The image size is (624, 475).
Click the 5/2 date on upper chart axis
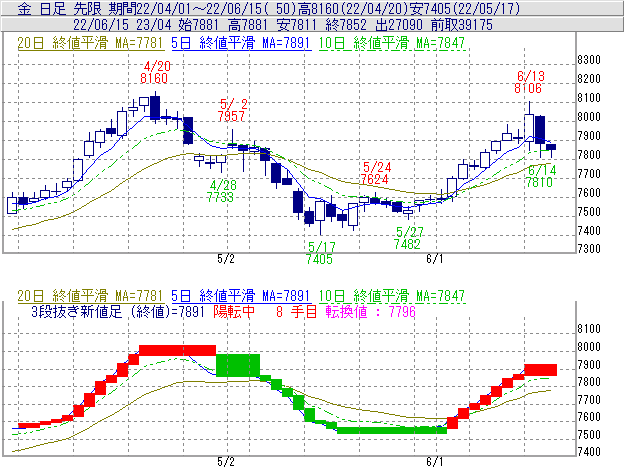[x=226, y=259]
